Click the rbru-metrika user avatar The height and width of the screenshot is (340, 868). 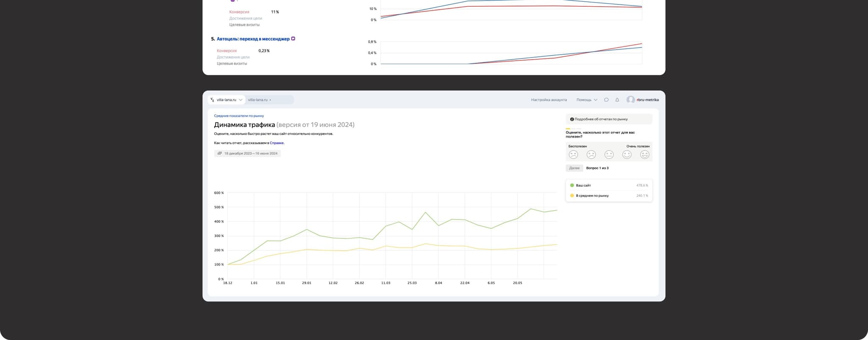coord(630,100)
